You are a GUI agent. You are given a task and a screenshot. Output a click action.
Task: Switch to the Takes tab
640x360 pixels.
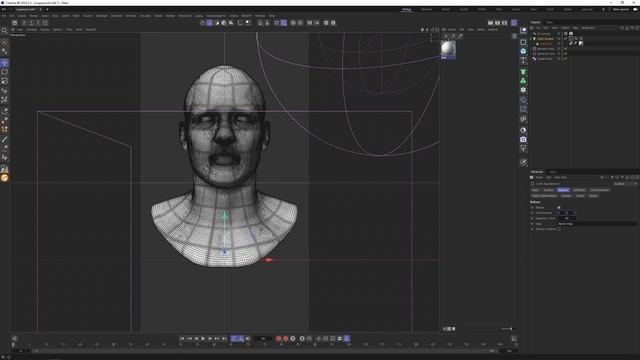click(x=549, y=22)
